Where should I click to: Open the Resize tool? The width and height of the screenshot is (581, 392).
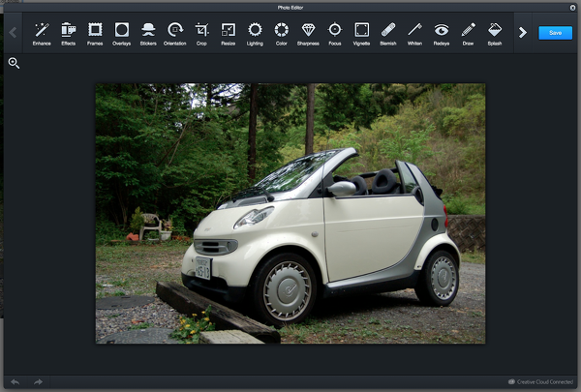229,34
